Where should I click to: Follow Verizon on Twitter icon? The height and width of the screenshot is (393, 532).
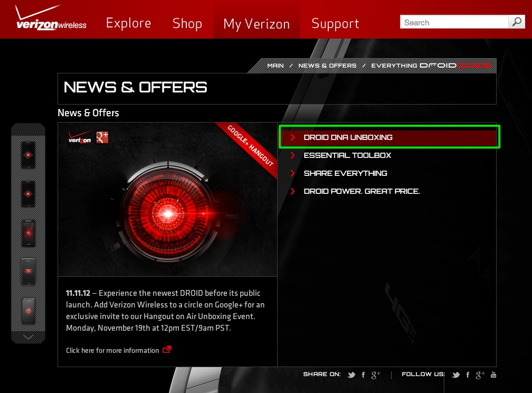(456, 375)
